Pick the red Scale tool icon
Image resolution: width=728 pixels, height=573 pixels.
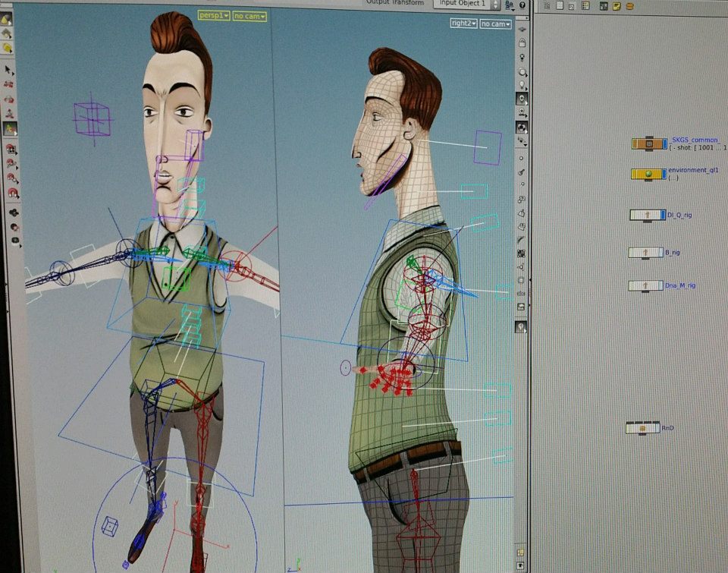pos(9,113)
